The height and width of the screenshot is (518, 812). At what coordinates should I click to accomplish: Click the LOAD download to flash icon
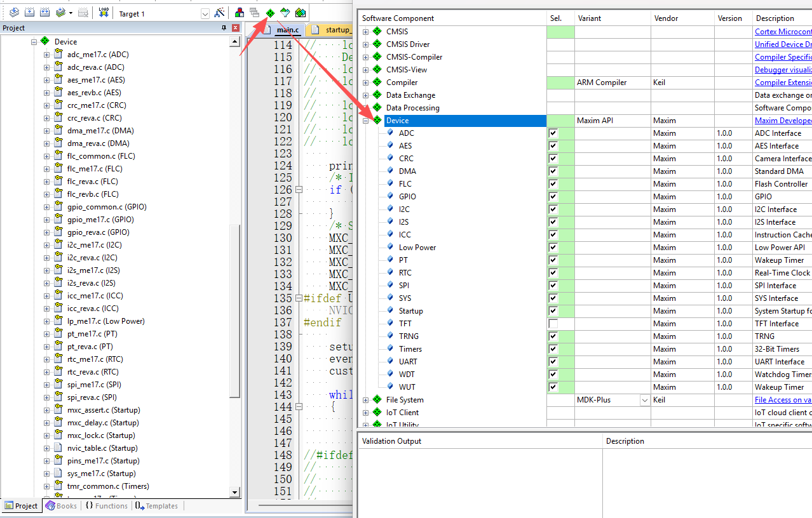pos(104,13)
